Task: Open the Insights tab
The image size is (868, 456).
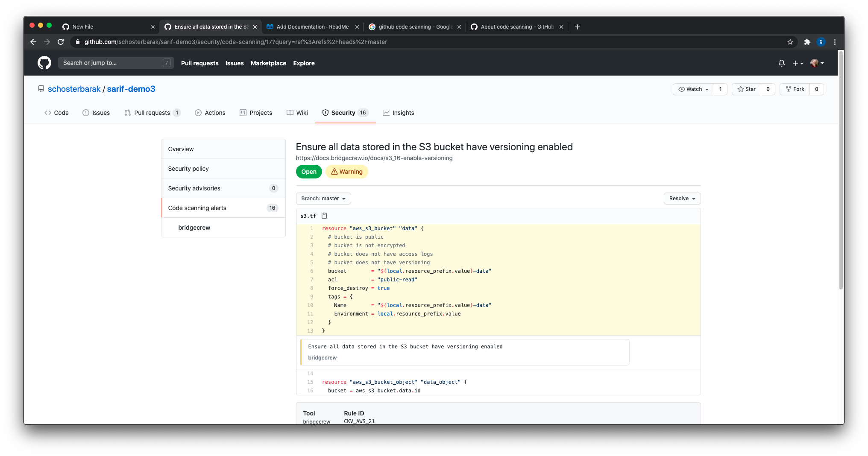Action: (x=399, y=113)
